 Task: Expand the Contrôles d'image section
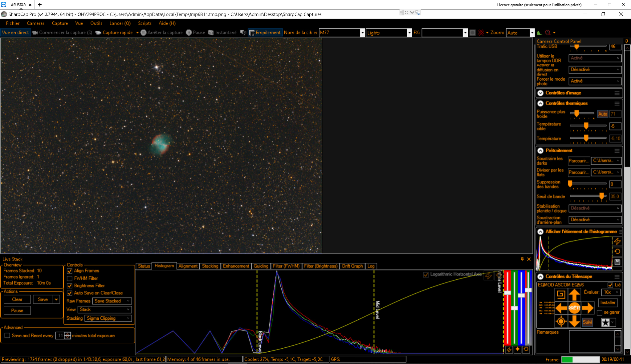point(540,93)
